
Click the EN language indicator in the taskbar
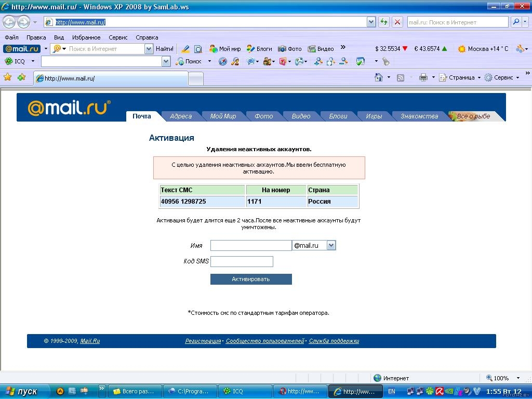392,392
